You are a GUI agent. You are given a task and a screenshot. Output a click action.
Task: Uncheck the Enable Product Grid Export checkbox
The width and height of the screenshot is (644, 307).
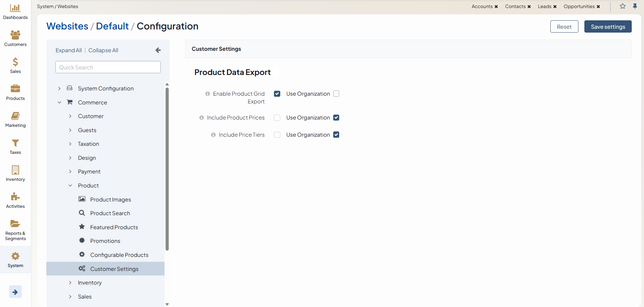[277, 94]
